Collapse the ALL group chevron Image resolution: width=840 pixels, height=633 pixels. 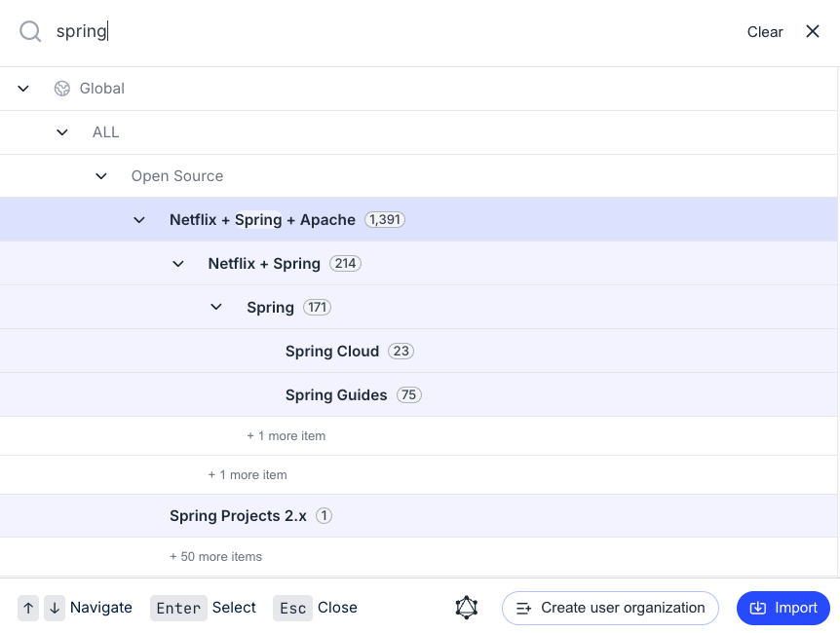click(x=62, y=132)
